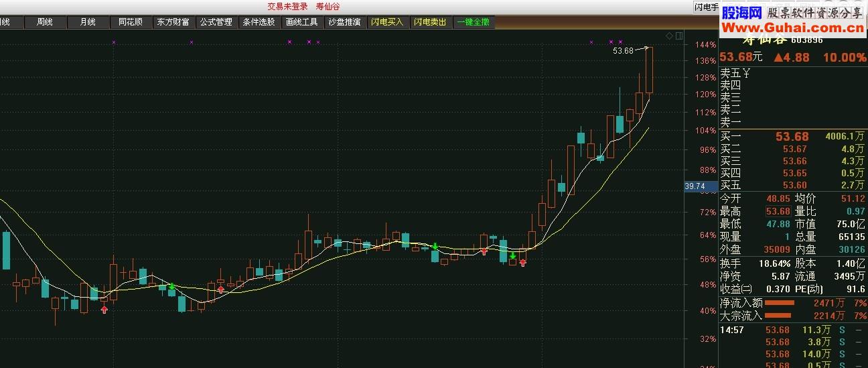Click the 14:57 trade tick row
The image size is (868, 368).
pos(792,330)
